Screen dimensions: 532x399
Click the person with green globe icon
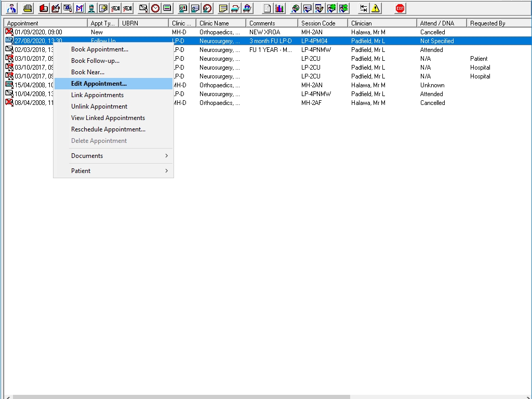tap(331, 8)
